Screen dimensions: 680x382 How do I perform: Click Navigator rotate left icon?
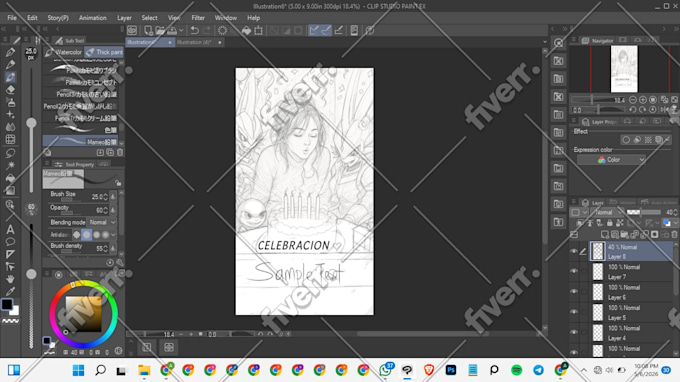coord(633,110)
